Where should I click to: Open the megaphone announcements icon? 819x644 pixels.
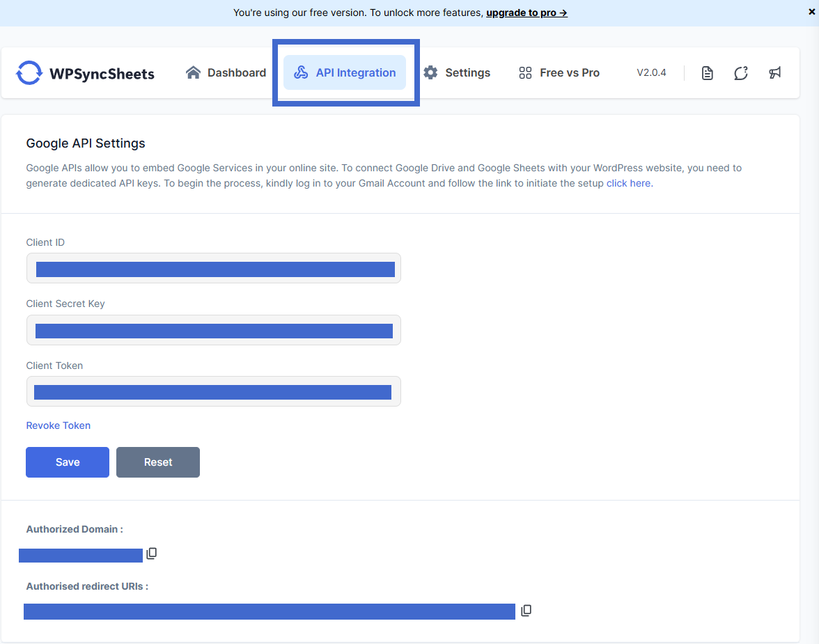click(774, 73)
